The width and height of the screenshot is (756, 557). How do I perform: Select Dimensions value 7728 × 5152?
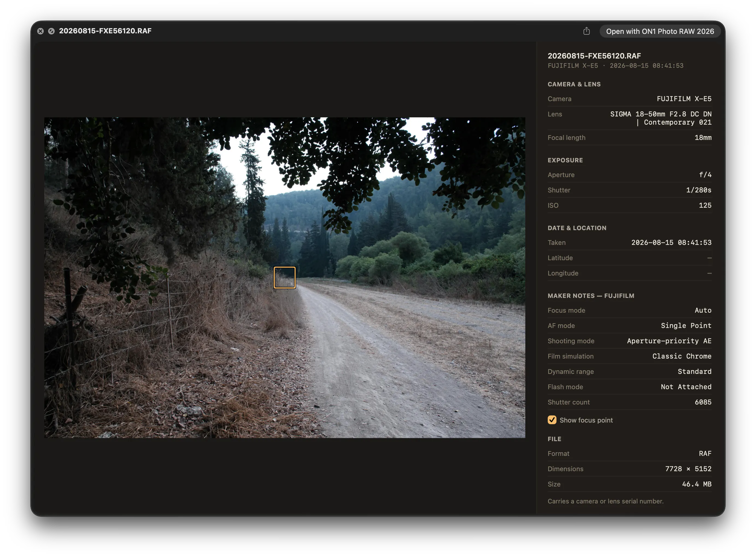(x=688, y=469)
